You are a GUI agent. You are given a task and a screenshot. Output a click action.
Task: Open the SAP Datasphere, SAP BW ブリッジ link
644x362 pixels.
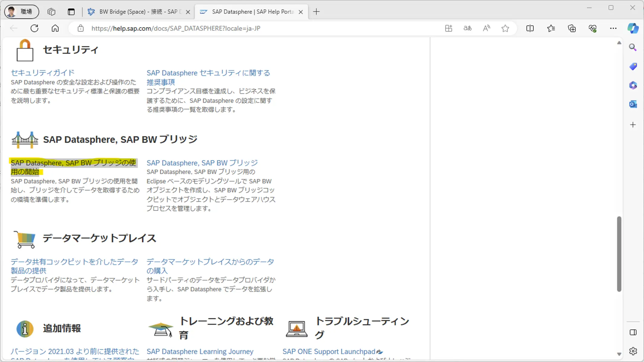202,163
